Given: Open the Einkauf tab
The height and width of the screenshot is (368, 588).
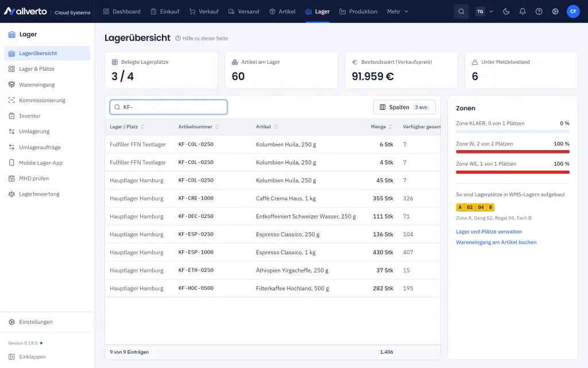Looking at the screenshot, I should click(x=165, y=11).
